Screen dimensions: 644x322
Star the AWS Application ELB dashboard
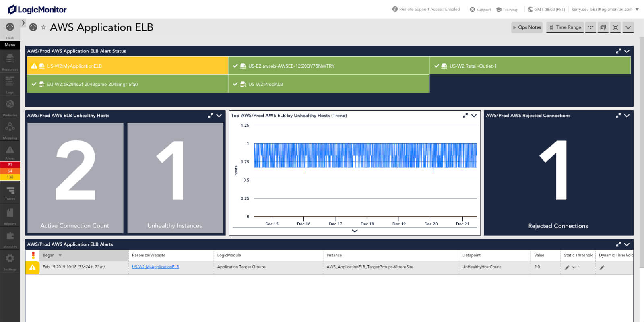[x=43, y=27]
